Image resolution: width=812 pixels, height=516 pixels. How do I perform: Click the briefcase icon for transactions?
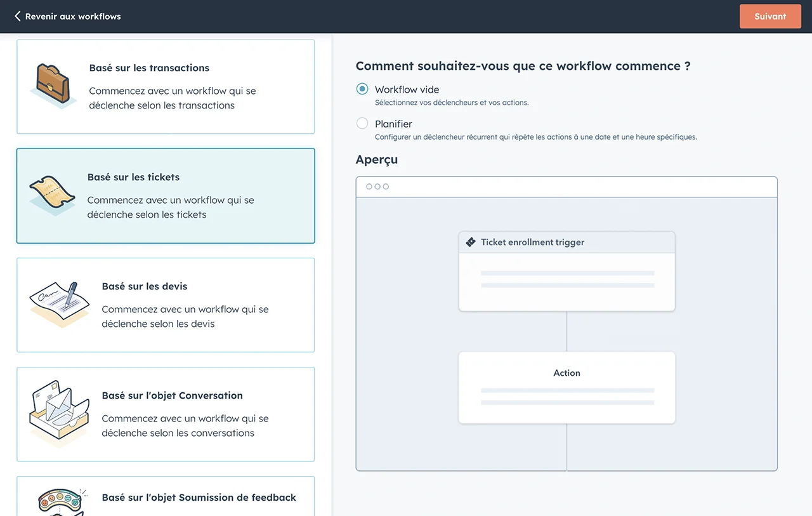pos(52,86)
